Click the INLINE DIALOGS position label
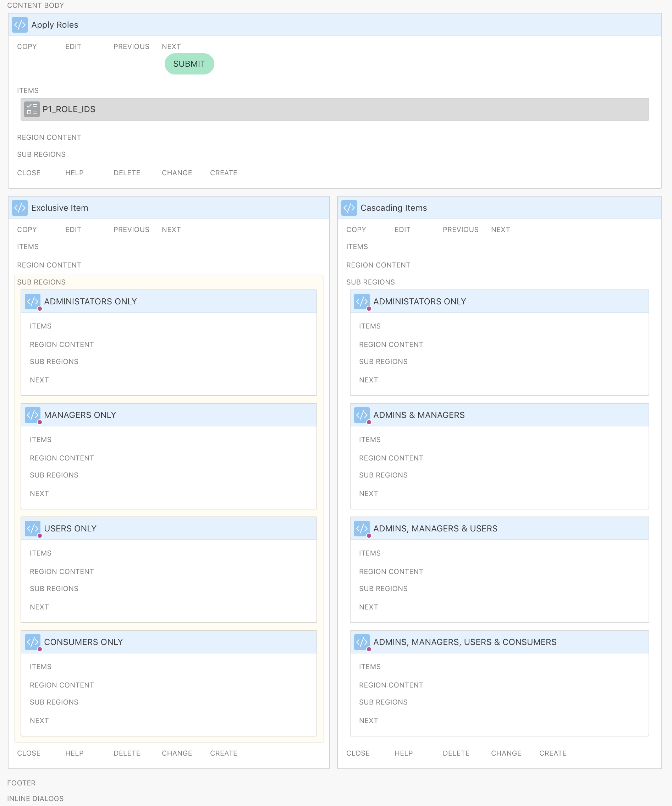The height and width of the screenshot is (806, 672). point(35,799)
